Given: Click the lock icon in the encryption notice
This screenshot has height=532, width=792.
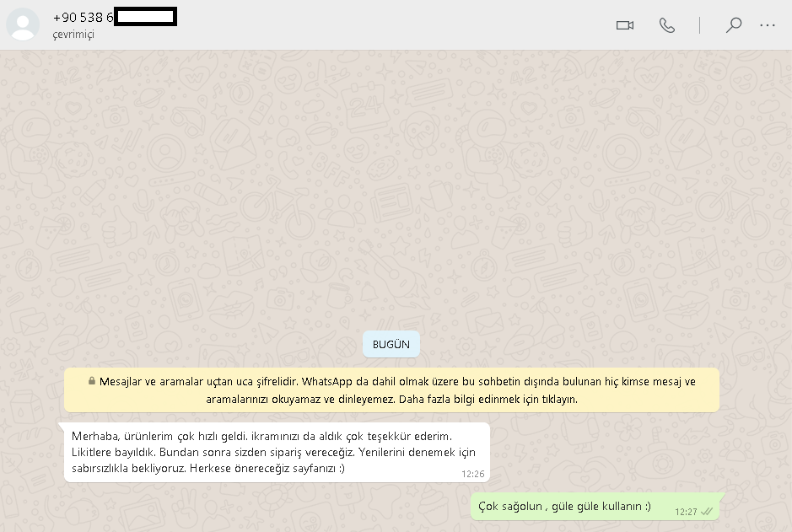Looking at the screenshot, I should (x=92, y=381).
